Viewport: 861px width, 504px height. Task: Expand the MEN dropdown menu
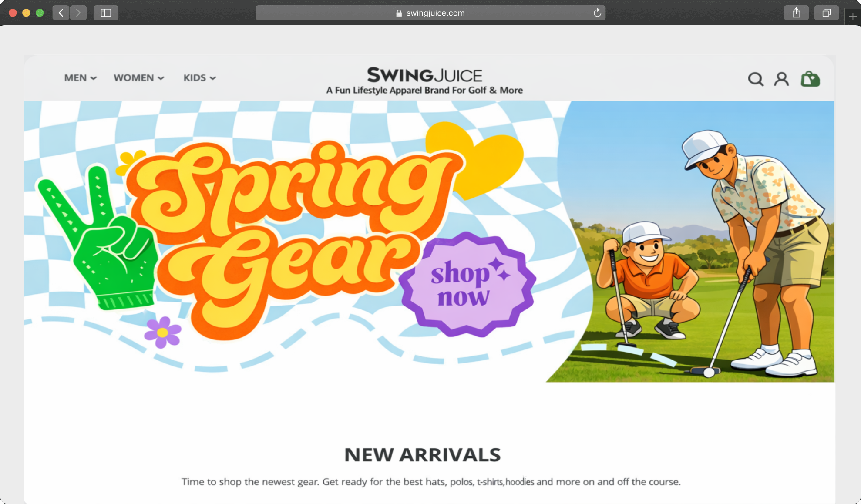(x=81, y=78)
